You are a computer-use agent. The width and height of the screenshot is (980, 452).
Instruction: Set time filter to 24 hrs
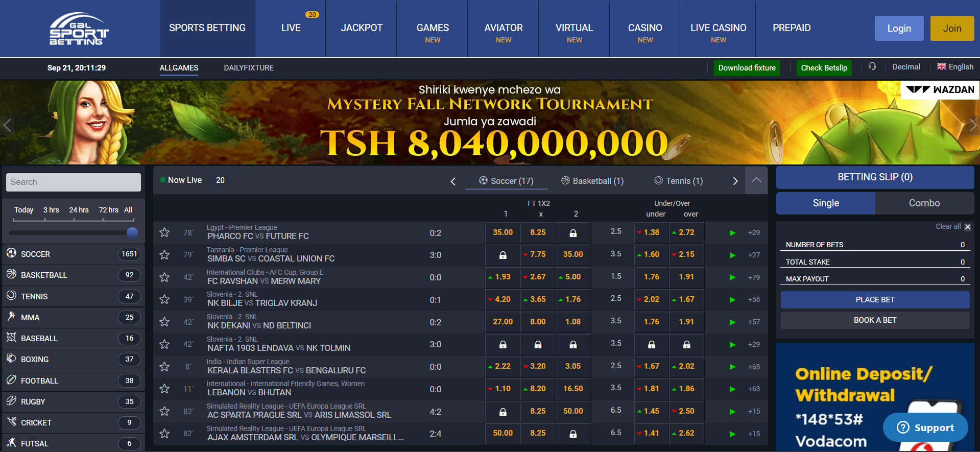tap(79, 210)
